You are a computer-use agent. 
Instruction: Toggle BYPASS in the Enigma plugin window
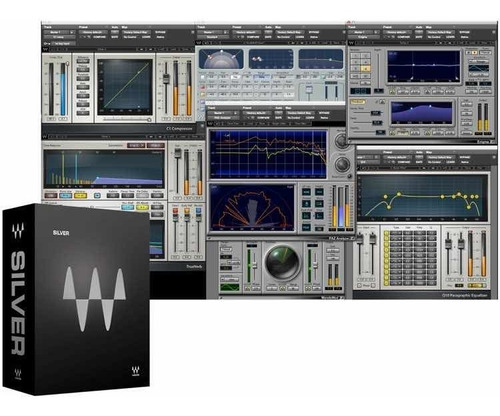464,32
